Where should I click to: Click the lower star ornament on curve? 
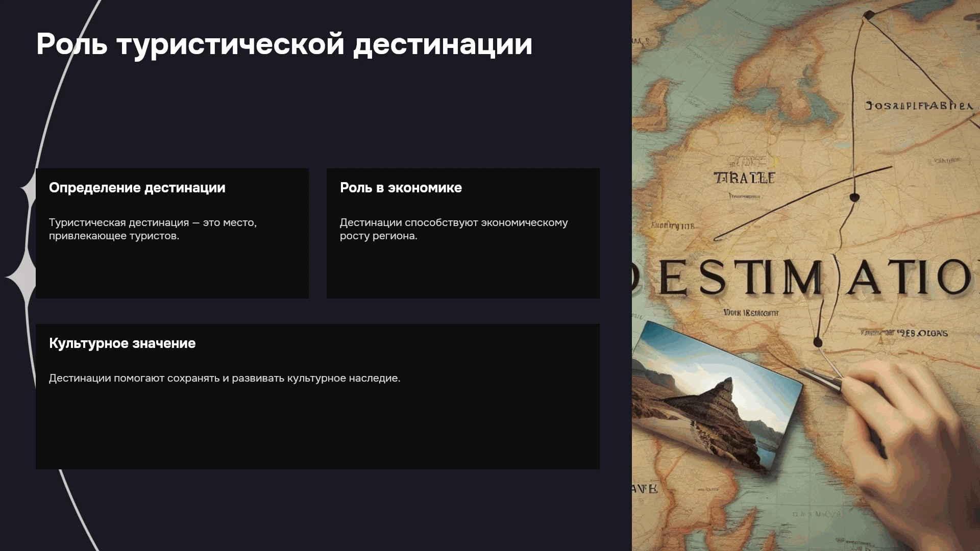[x=20, y=277]
